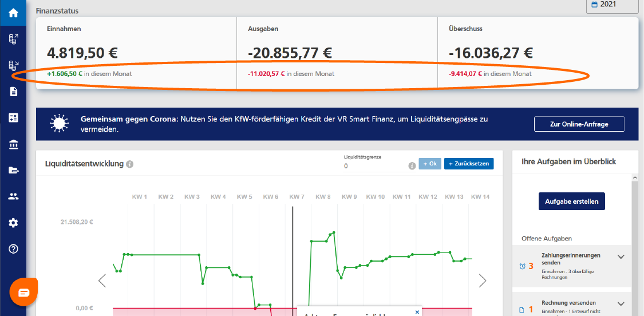Open the income coins icon in sidebar

[x=13, y=39]
